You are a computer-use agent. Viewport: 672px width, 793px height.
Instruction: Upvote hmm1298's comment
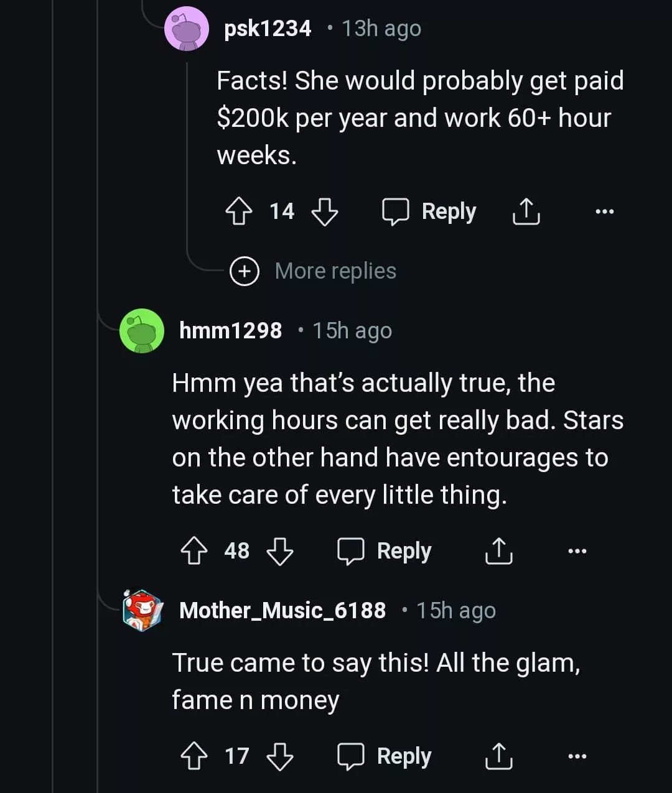[194, 551]
